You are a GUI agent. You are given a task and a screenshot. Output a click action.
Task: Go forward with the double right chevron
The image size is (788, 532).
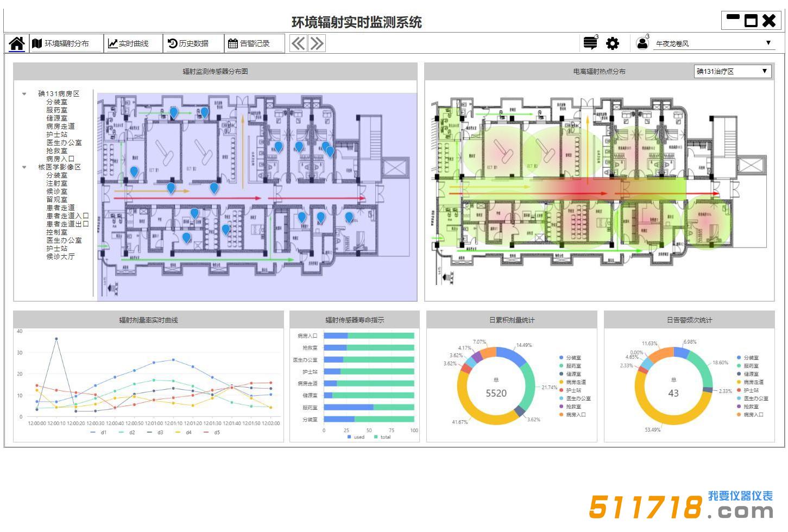point(317,43)
